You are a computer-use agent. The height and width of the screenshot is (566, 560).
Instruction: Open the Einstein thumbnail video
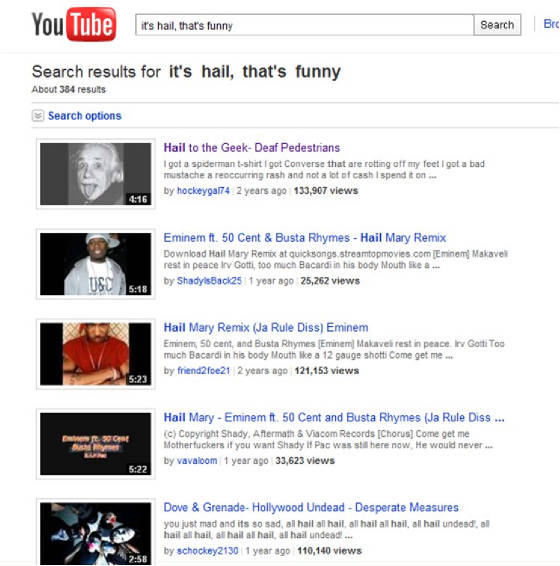coord(96,174)
